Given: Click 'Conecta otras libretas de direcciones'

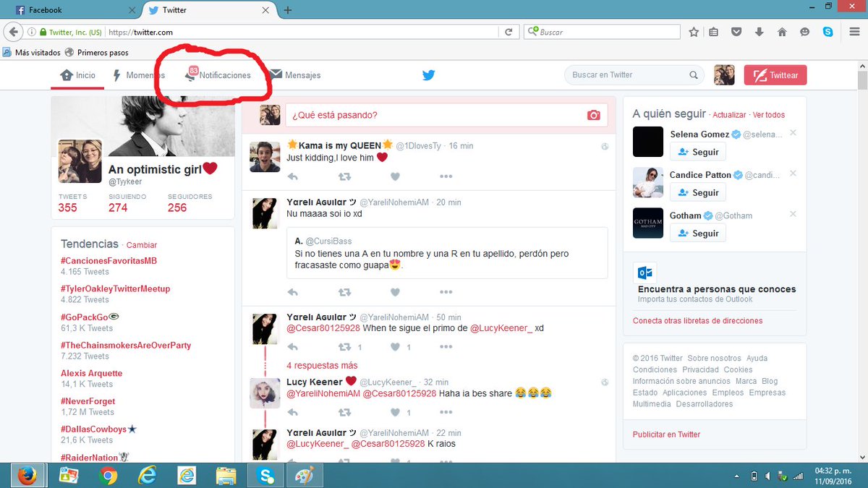Looking at the screenshot, I should (697, 320).
